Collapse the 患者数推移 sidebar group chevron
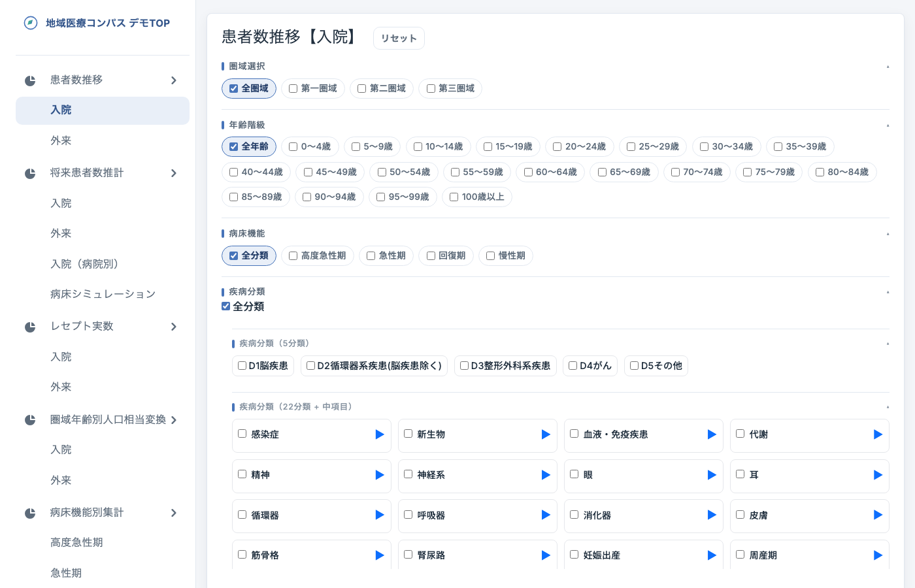915x588 pixels. point(174,80)
